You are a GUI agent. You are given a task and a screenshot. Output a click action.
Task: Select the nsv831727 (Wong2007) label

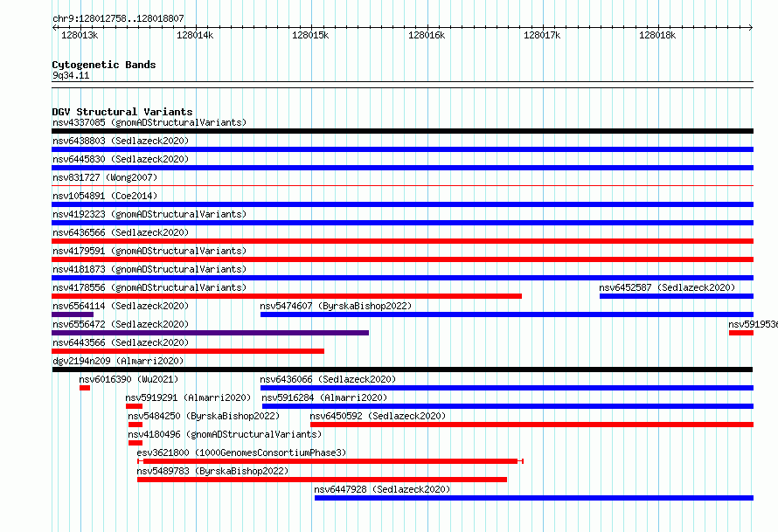[x=105, y=177]
